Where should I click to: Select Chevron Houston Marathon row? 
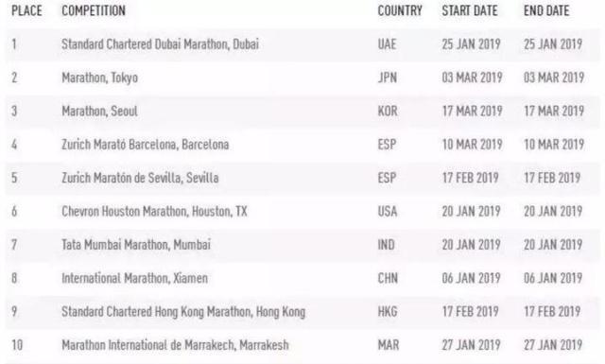pos(302,212)
